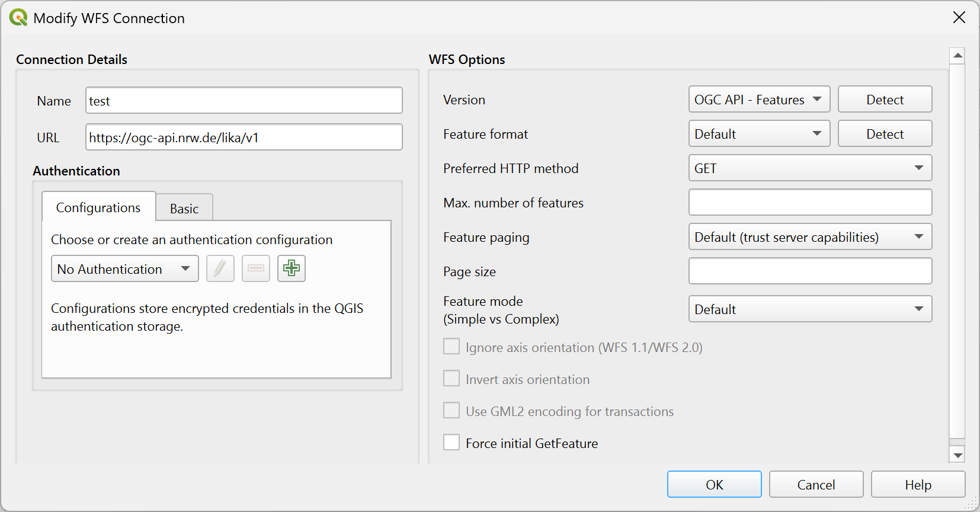
Task: Click the QGIS logo in title bar
Action: [x=18, y=18]
